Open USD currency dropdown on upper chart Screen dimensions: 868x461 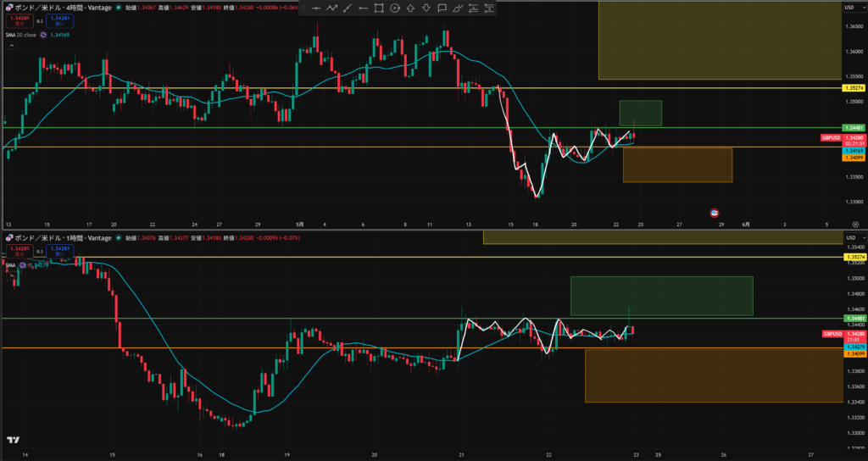pyautogui.click(x=849, y=7)
